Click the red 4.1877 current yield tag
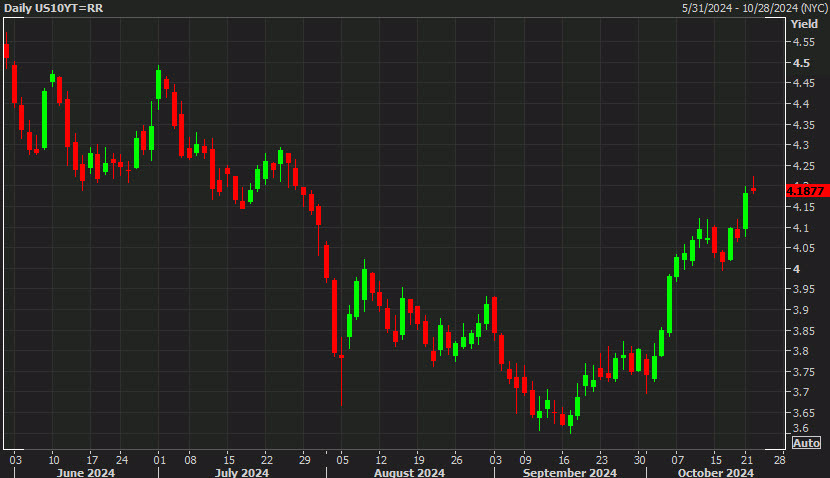Viewport: 830px width, 478px height. click(x=805, y=190)
